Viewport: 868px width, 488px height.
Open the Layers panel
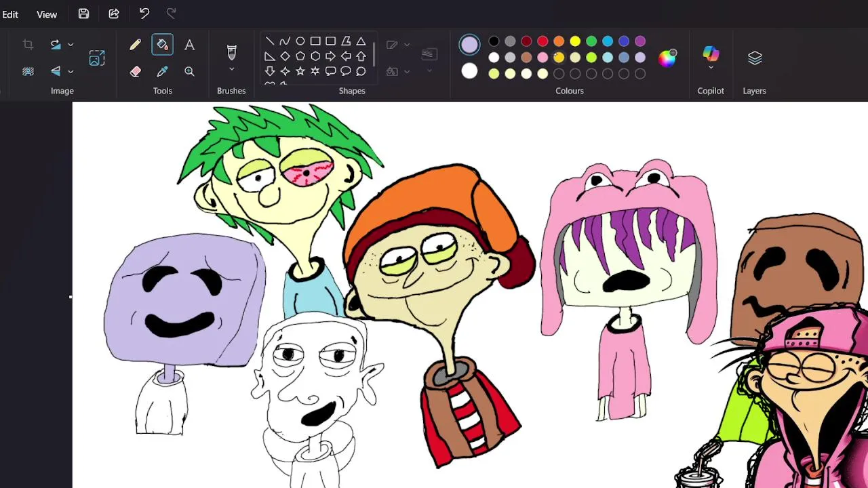tap(755, 58)
